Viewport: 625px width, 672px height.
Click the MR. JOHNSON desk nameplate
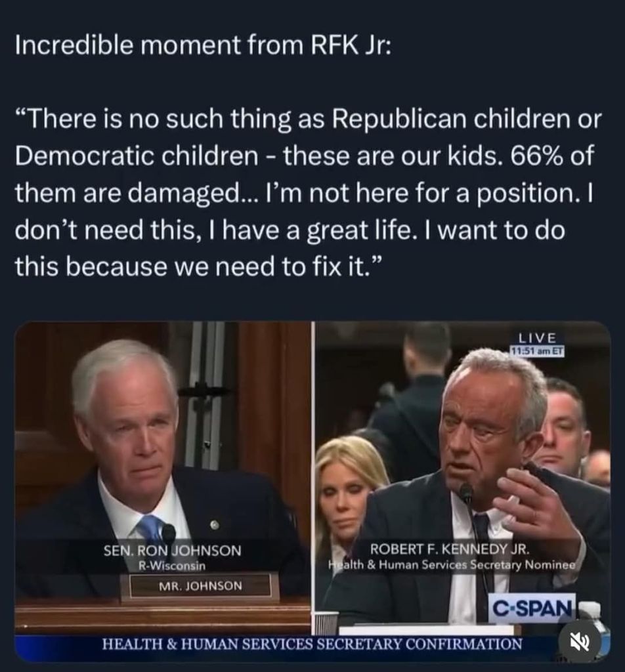pos(200,586)
